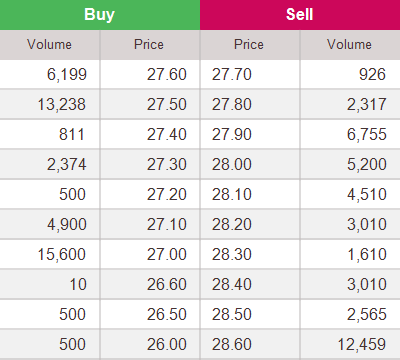Click buy volume 811
This screenshot has height=360, width=400.
[72, 134]
